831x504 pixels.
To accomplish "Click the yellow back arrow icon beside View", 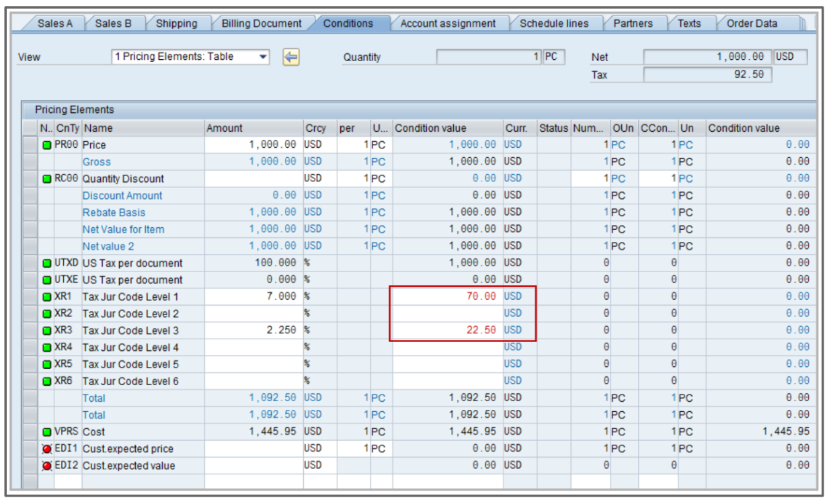I will [x=290, y=57].
